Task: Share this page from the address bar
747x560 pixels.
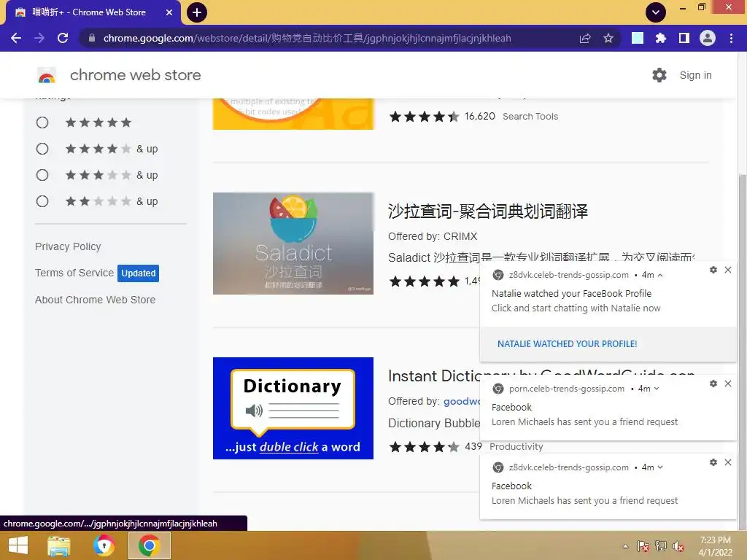Action: pos(585,38)
